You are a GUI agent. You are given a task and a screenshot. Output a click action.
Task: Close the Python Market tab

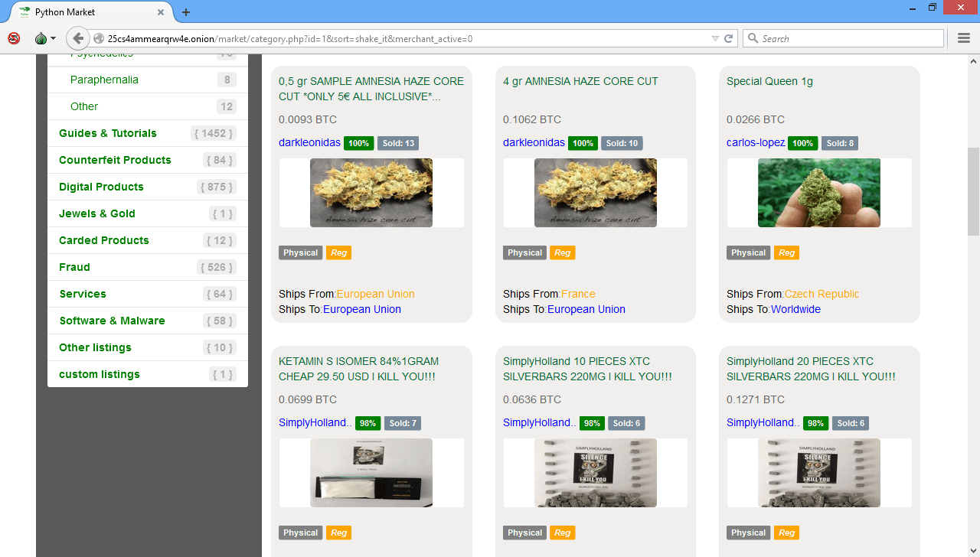pyautogui.click(x=160, y=12)
